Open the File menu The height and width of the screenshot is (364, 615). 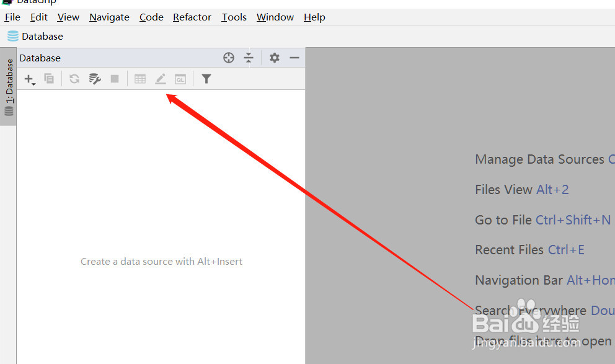tap(12, 17)
